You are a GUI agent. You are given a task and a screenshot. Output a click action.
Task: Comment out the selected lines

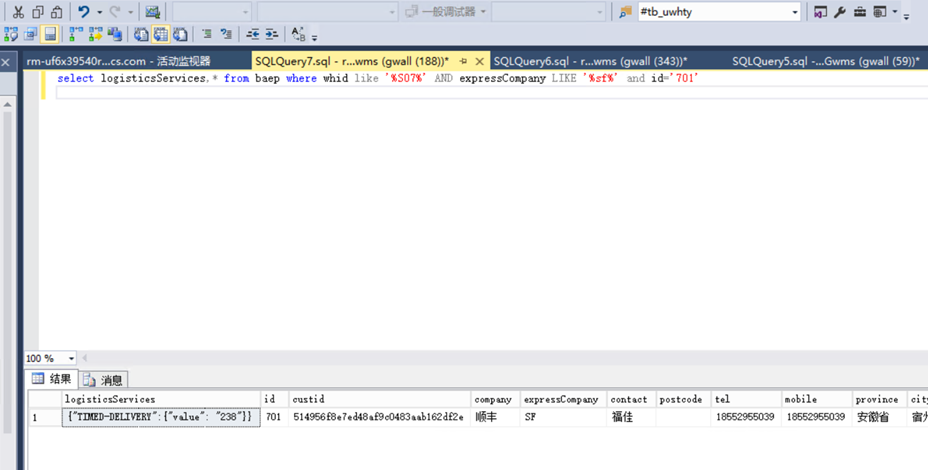pyautogui.click(x=207, y=34)
